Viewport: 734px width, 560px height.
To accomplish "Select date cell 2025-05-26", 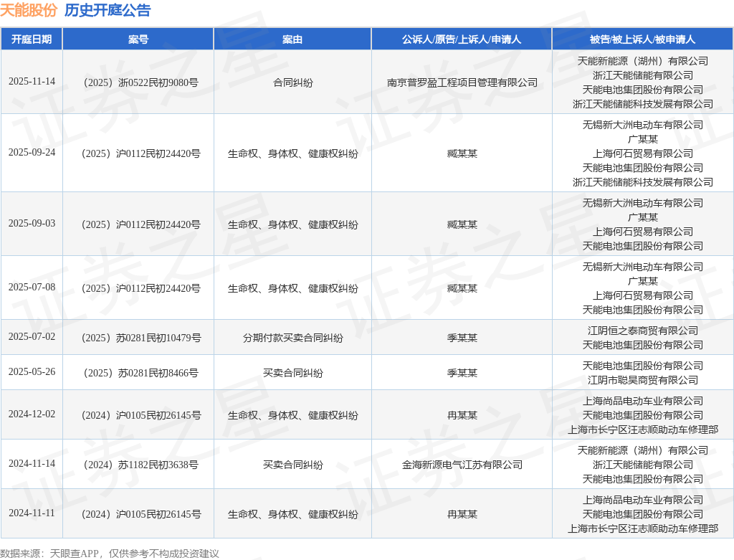I will (x=32, y=371).
